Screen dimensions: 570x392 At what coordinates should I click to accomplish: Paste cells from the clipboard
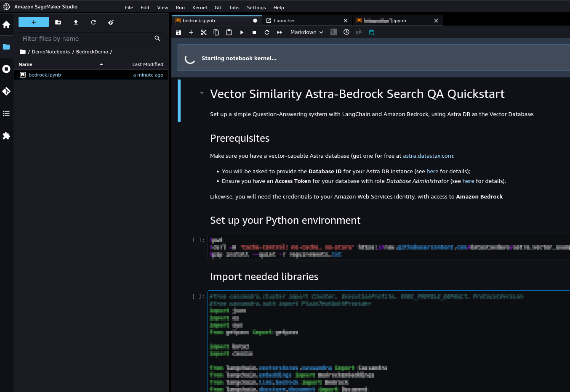[229, 32]
